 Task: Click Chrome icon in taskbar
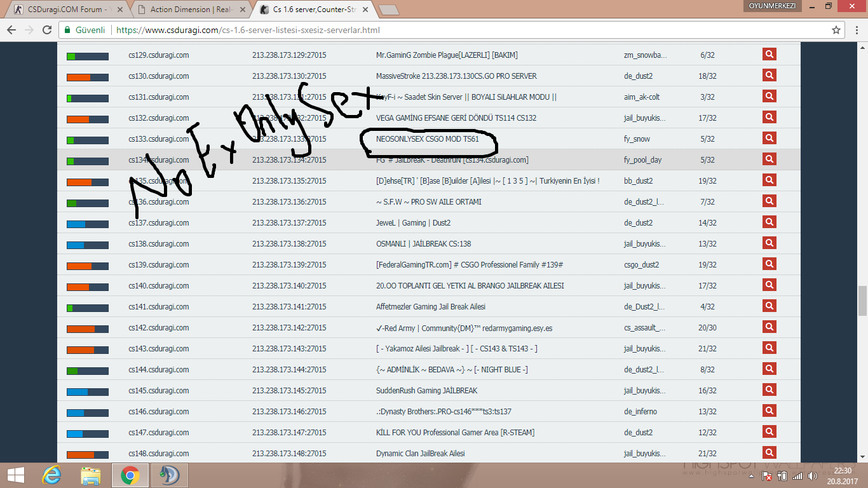(130, 475)
